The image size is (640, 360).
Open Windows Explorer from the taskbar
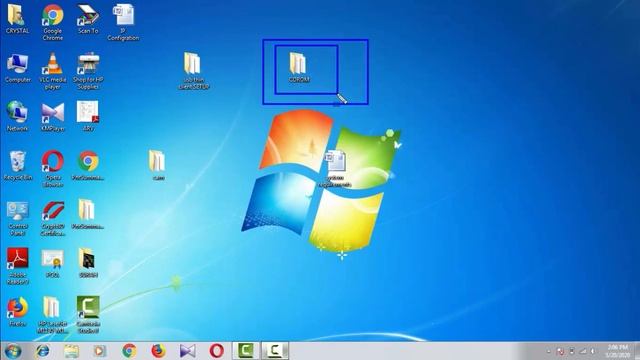tap(71, 351)
